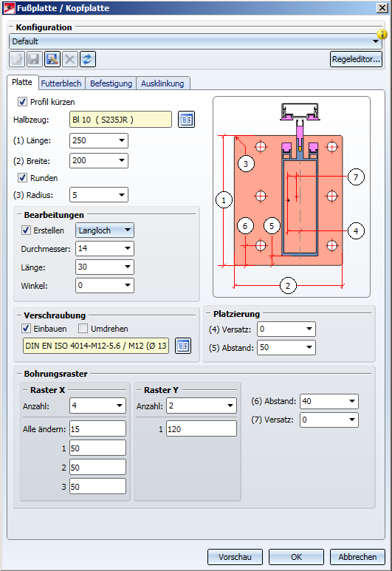Close the Fußplatte / Kopfplatte dialog
Image resolution: width=392 pixels, height=571 pixels.
click(382, 8)
